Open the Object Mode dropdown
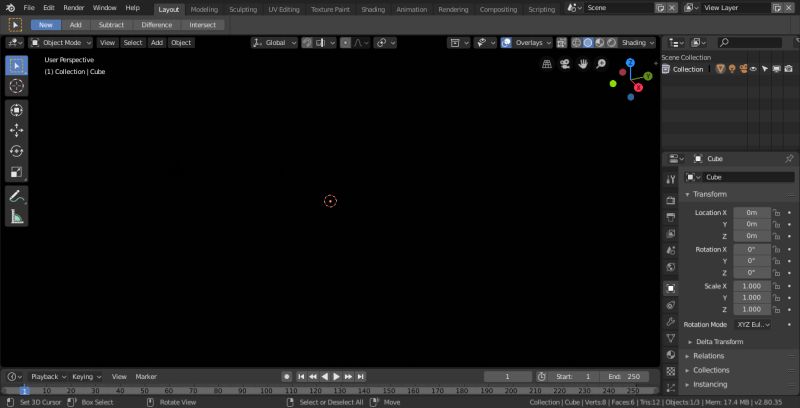800x408 pixels. click(61, 43)
